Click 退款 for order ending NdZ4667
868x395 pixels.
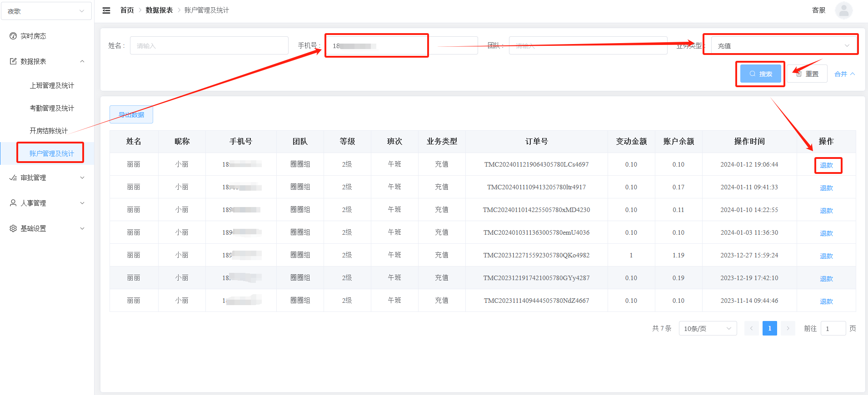(826, 301)
